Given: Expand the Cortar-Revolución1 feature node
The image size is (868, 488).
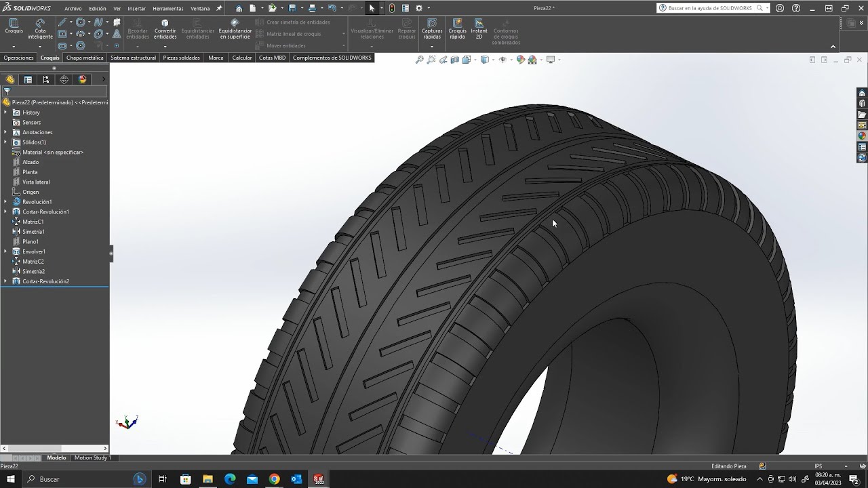Looking at the screenshot, I should (5, 211).
